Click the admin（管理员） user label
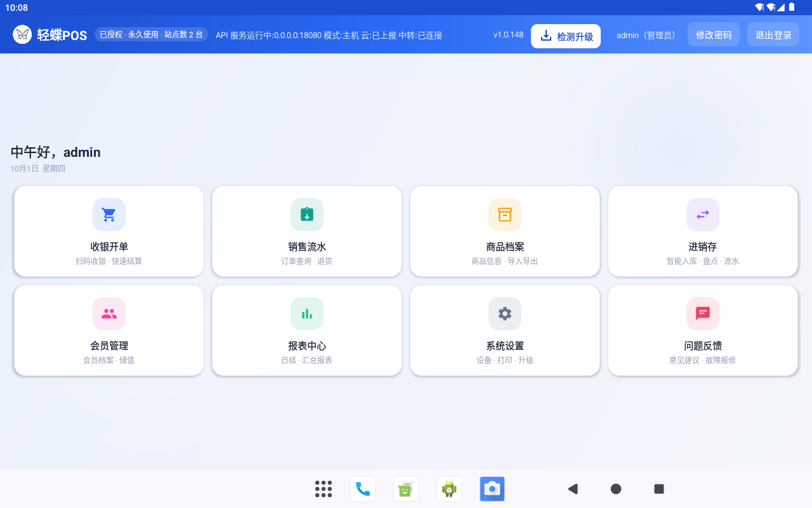 [x=646, y=36]
